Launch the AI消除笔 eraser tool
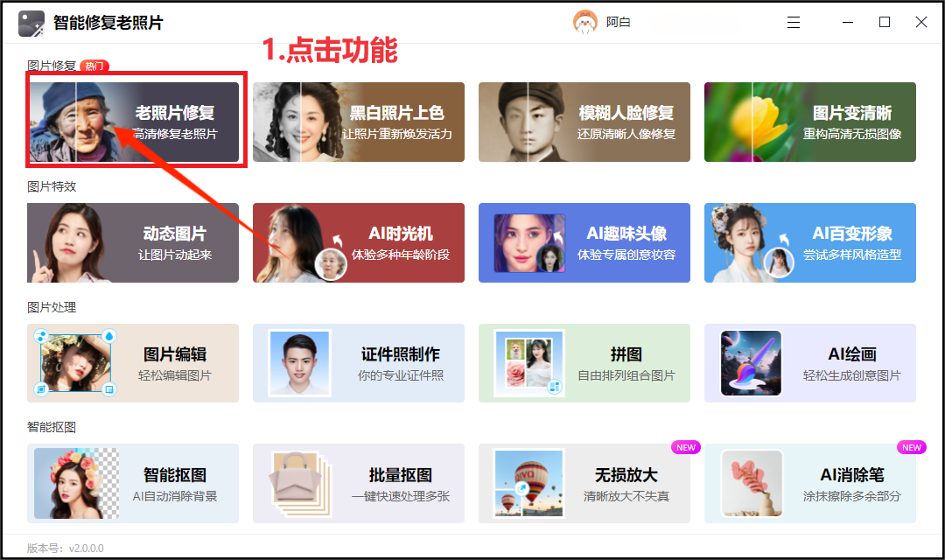945x560 pixels. 810,484
